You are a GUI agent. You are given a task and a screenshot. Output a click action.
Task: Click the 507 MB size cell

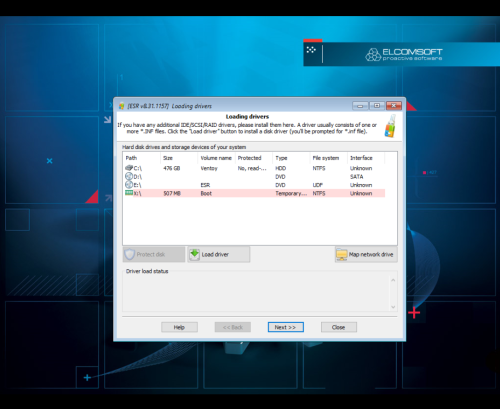[172, 193]
